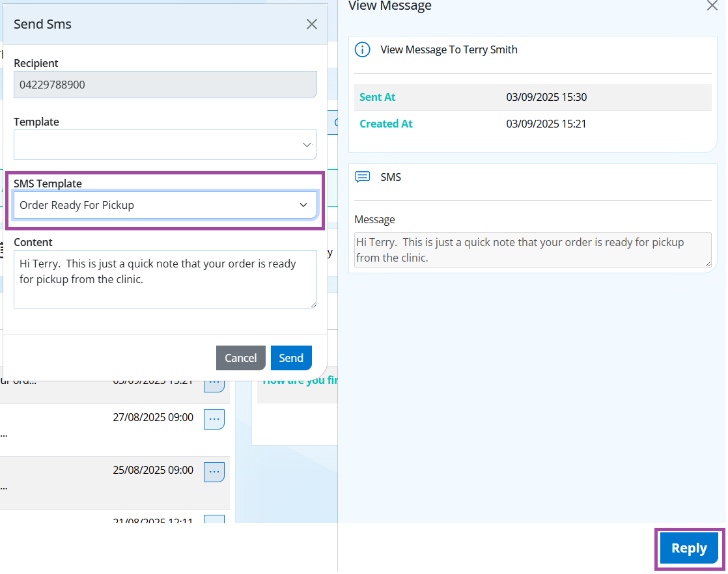
Task: Reply to the viewed message
Action: tap(689, 548)
